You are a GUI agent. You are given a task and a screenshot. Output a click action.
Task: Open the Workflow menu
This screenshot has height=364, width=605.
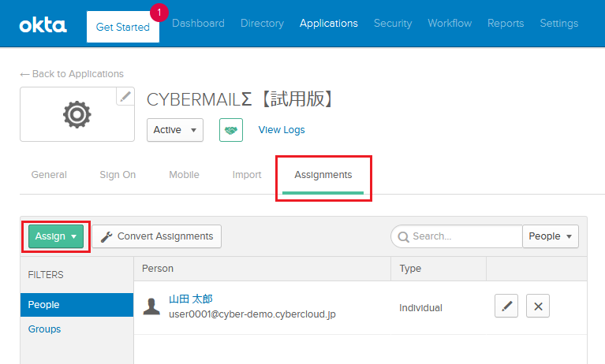pyautogui.click(x=450, y=24)
